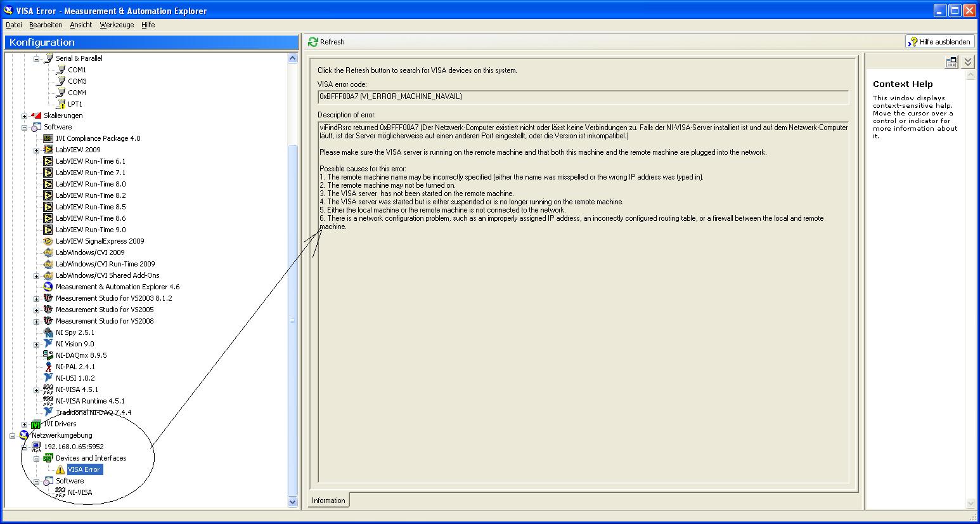
Task: Expand Measurement Studio for VS2008
Action: click(x=36, y=322)
